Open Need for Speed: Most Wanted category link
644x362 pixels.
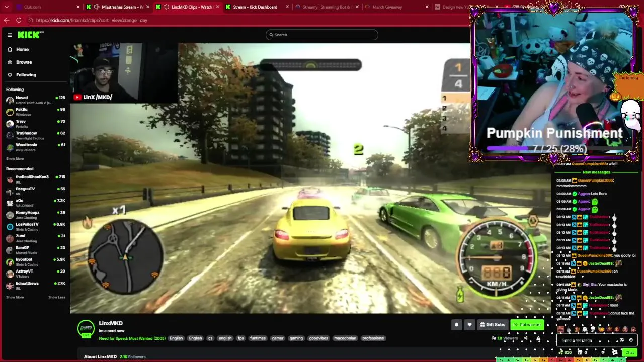[132, 338]
